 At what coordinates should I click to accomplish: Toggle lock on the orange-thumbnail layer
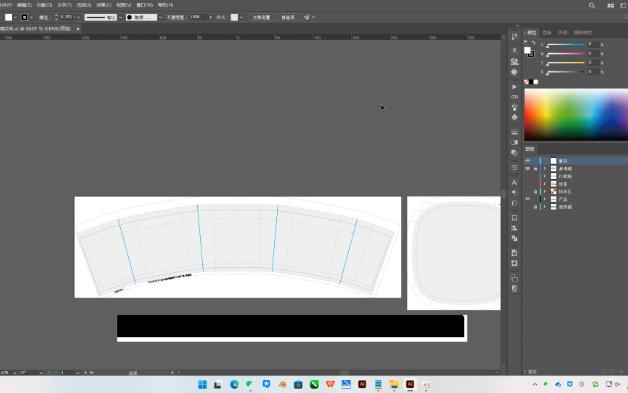tap(535, 191)
